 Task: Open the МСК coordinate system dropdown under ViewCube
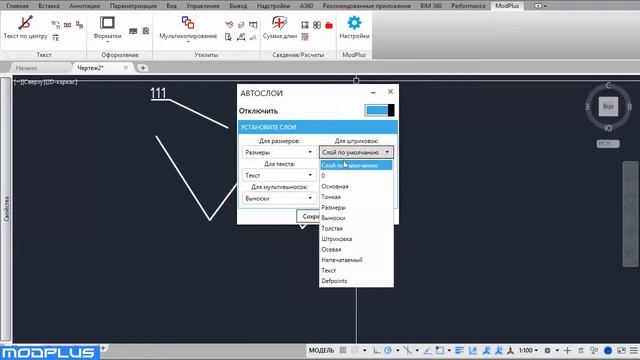click(608, 144)
